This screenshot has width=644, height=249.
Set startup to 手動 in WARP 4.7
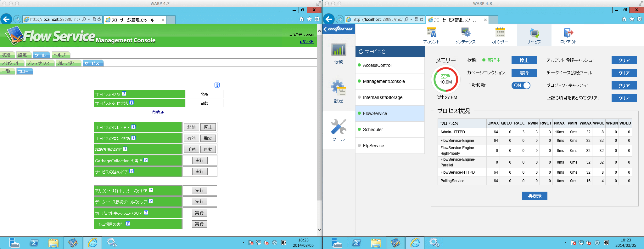click(192, 149)
